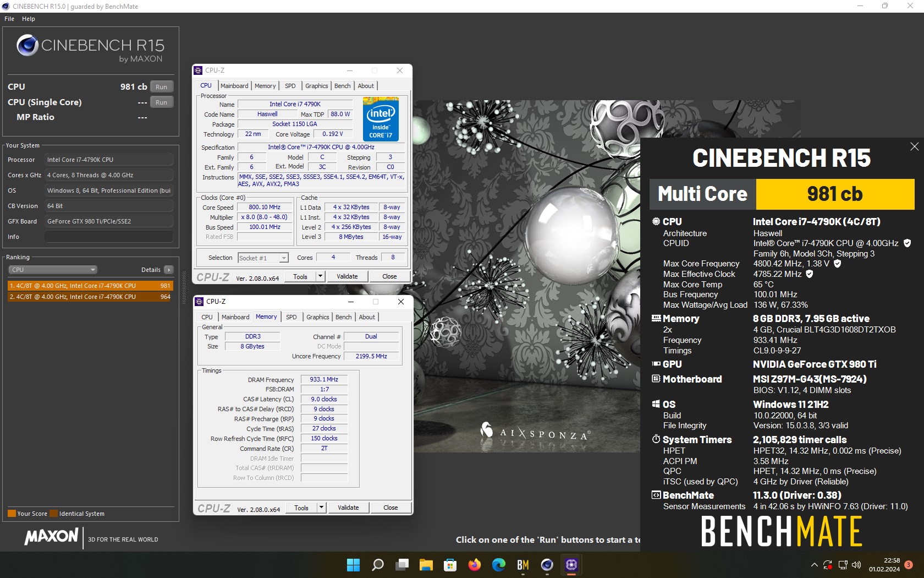Screen dimensions: 924x578
Task: Close the BenchMate result overlay
Action: click(914, 146)
